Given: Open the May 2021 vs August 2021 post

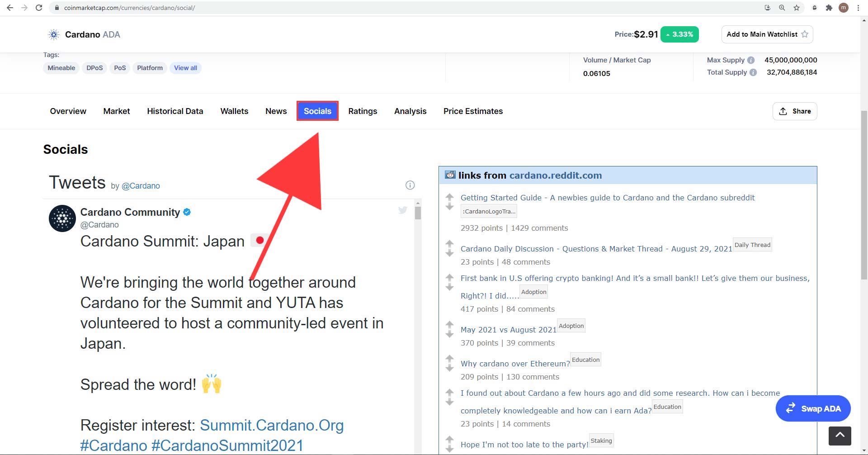Looking at the screenshot, I should coord(509,330).
